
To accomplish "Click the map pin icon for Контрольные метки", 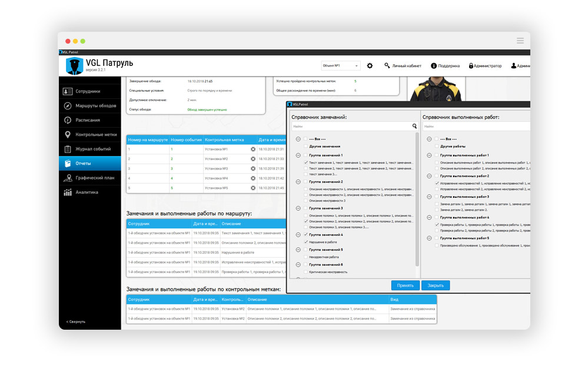I will (x=68, y=134).
